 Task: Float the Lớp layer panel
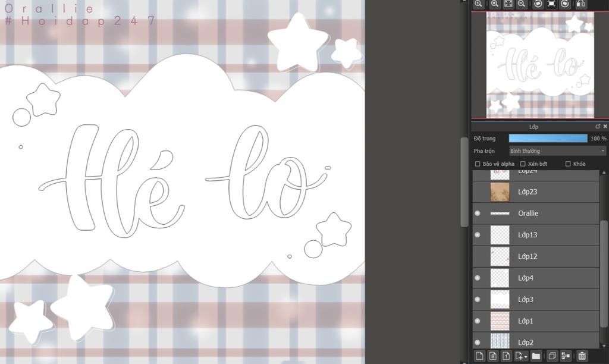(598, 126)
